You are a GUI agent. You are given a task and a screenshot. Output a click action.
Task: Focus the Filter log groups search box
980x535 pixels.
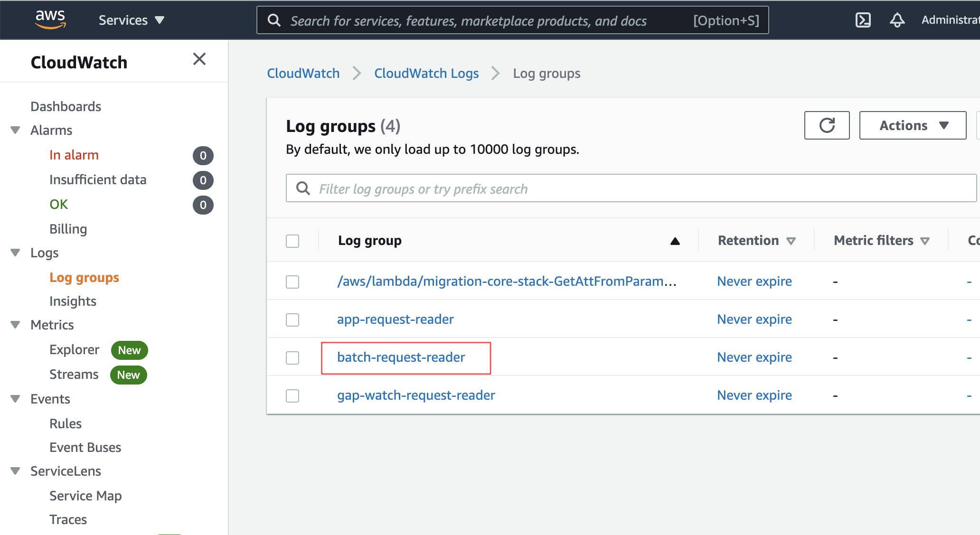pos(631,188)
